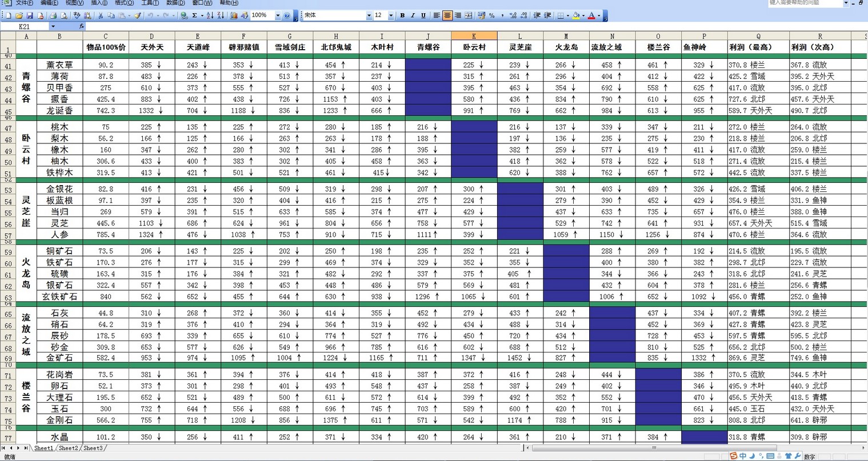Open the 插入(I) menu

[x=99, y=3]
